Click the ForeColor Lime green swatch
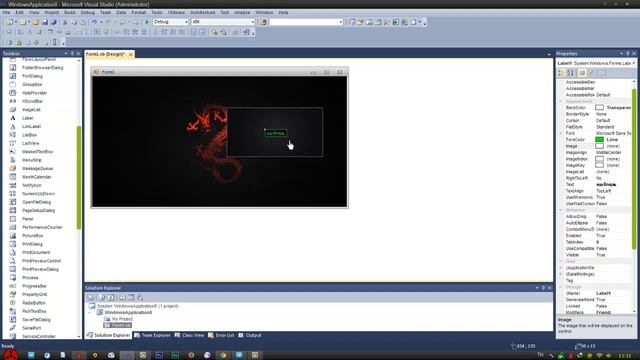This screenshot has height=360, width=640. (599, 140)
